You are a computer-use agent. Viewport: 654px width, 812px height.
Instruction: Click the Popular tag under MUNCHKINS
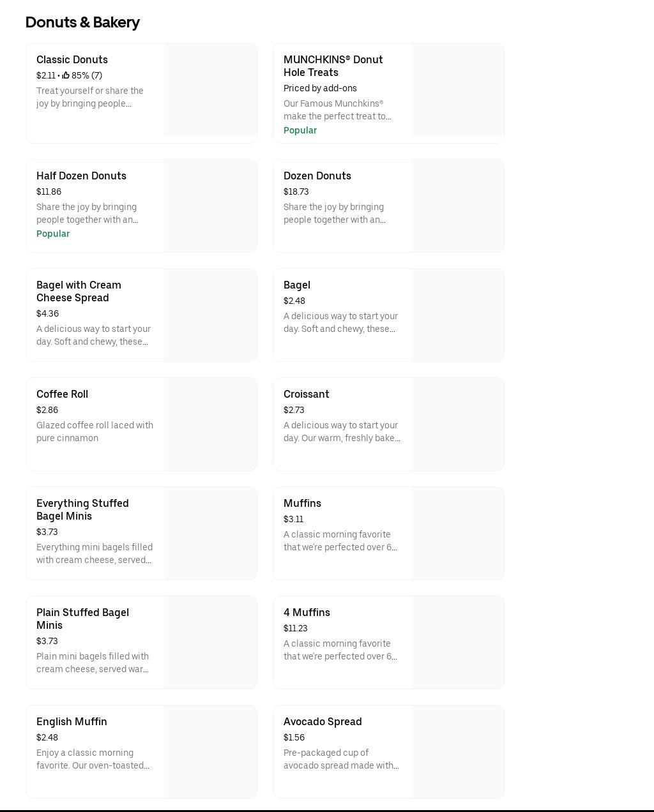pos(300,130)
